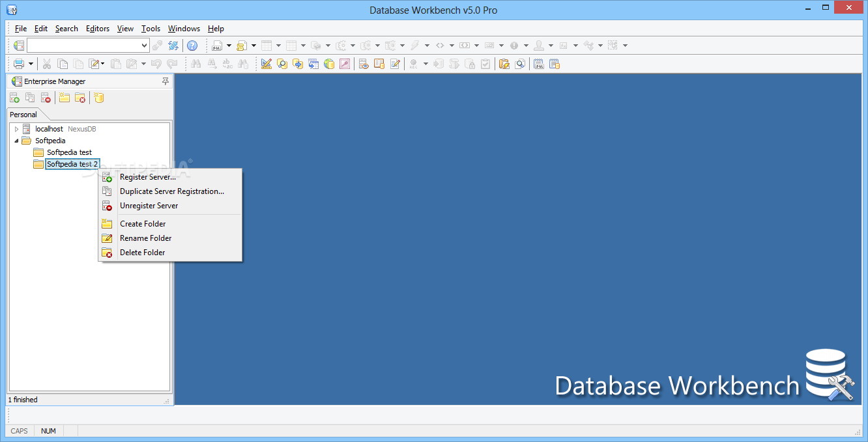868x442 pixels.
Task: Open the Tools menu
Action: (151, 29)
